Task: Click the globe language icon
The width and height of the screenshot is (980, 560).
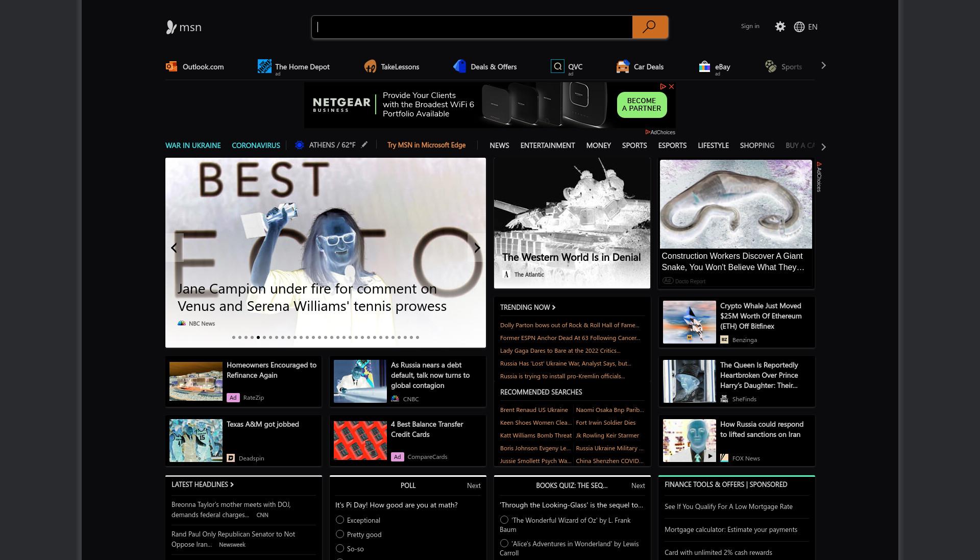Action: click(799, 27)
